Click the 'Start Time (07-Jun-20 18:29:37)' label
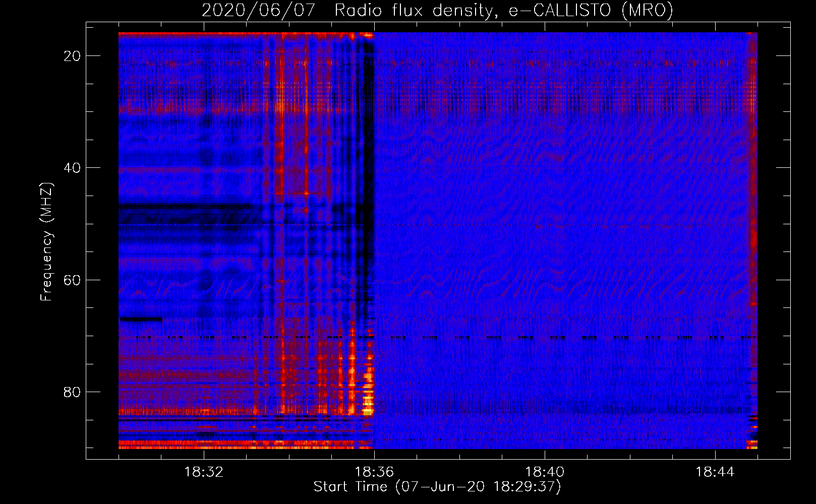 (x=437, y=487)
